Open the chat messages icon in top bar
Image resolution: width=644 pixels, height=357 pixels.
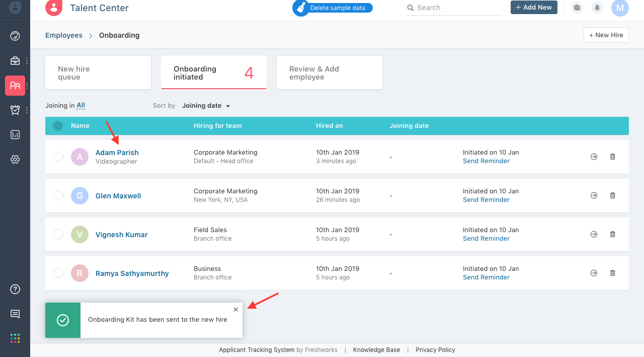[x=577, y=8]
